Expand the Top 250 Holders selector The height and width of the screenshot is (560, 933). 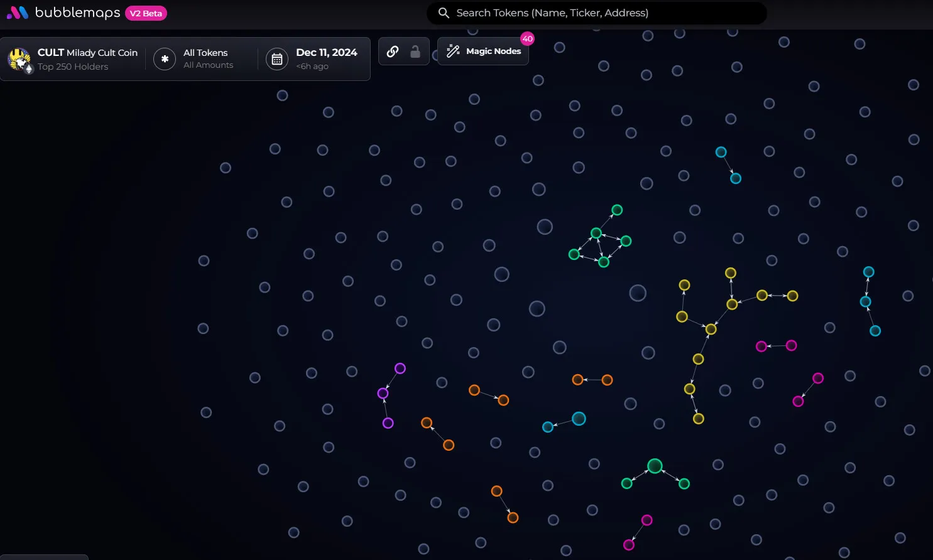(x=73, y=67)
